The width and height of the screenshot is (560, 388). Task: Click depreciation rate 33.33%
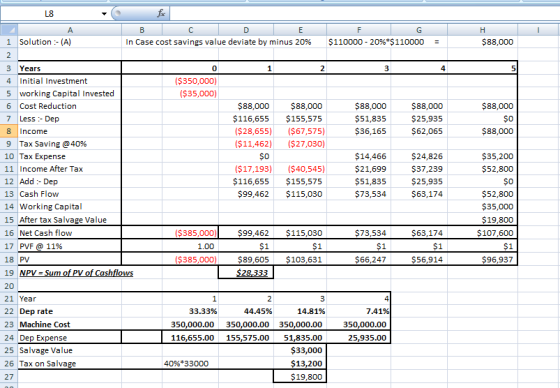coord(202,311)
